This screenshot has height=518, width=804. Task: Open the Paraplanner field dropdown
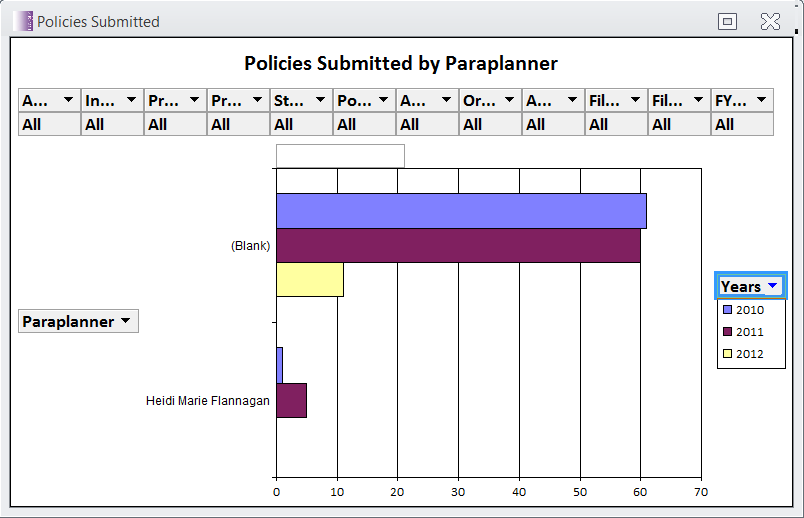click(x=125, y=321)
